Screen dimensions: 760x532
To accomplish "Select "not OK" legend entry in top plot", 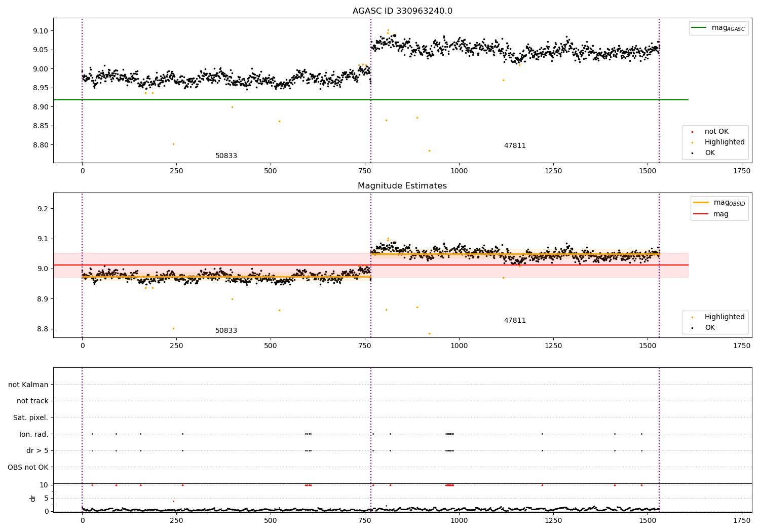I will 716,132.
